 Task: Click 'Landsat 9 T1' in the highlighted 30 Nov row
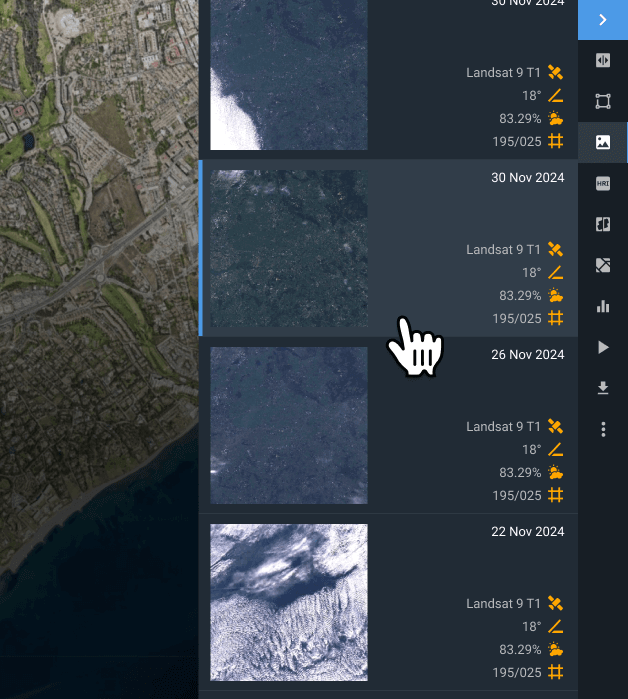[503, 250]
